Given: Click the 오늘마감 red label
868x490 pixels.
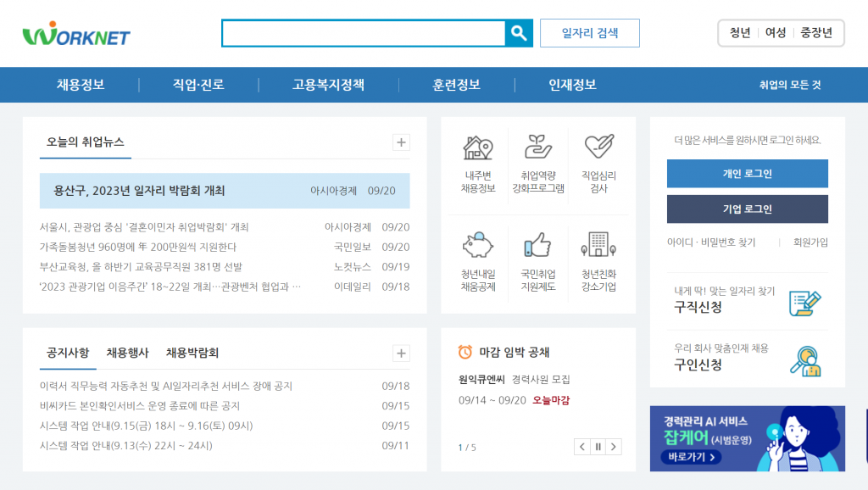Looking at the screenshot, I should point(551,400).
